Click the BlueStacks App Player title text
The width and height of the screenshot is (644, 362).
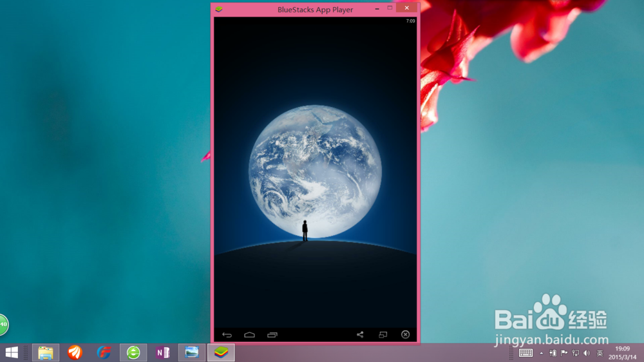(315, 10)
